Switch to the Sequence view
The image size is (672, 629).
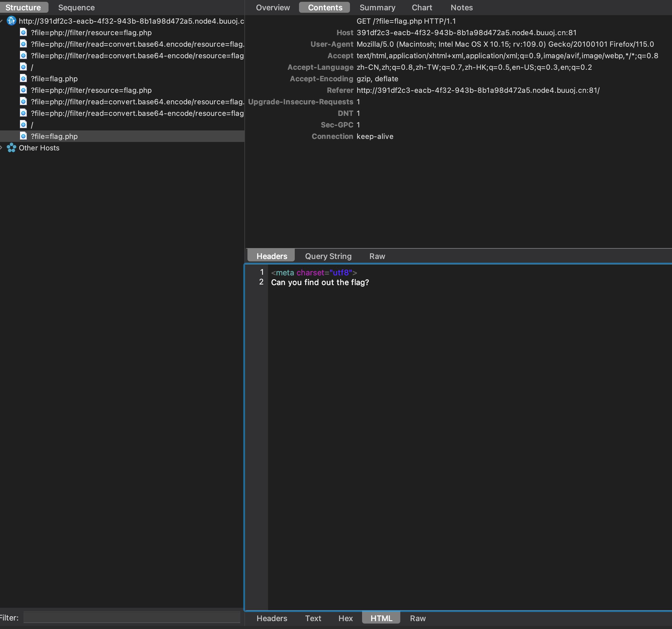pyautogui.click(x=76, y=8)
